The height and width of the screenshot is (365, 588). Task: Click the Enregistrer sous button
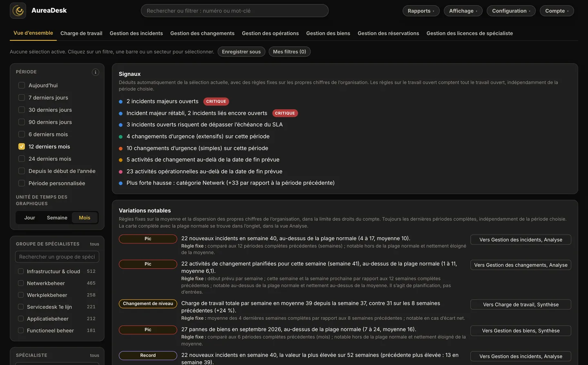point(241,52)
